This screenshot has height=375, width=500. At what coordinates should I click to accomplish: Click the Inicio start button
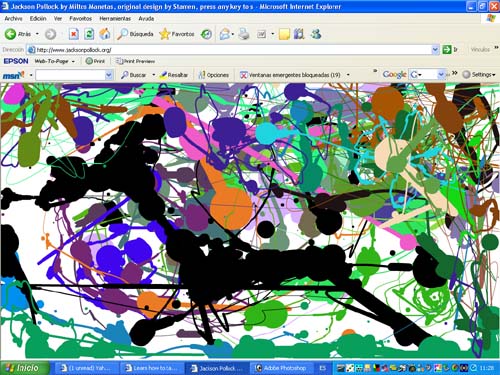tap(24, 368)
